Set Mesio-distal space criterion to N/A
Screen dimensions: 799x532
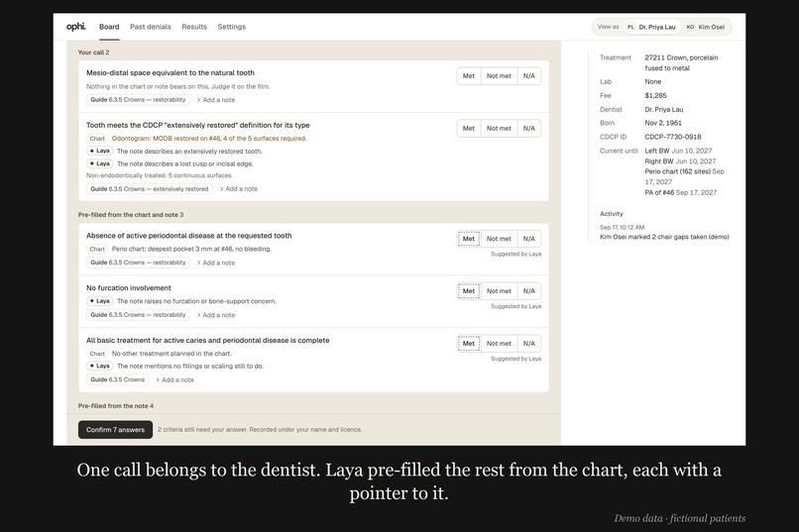point(529,76)
